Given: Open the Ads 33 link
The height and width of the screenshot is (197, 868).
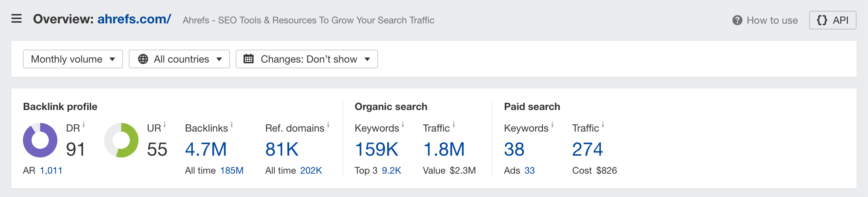Looking at the screenshot, I should [529, 170].
